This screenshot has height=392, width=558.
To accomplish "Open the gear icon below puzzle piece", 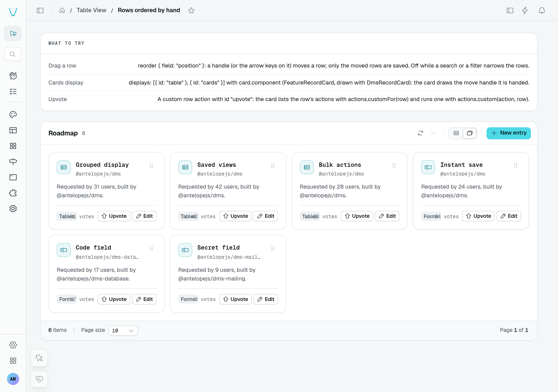I will [x=13, y=209].
